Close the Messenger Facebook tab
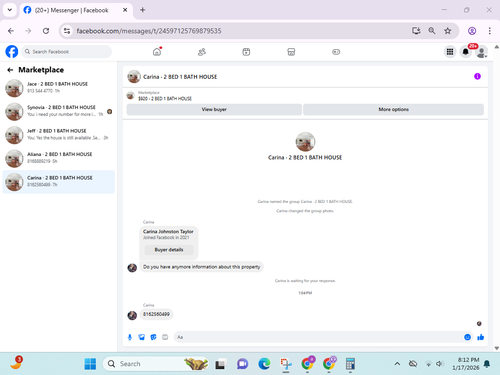500x375 pixels. click(x=125, y=10)
